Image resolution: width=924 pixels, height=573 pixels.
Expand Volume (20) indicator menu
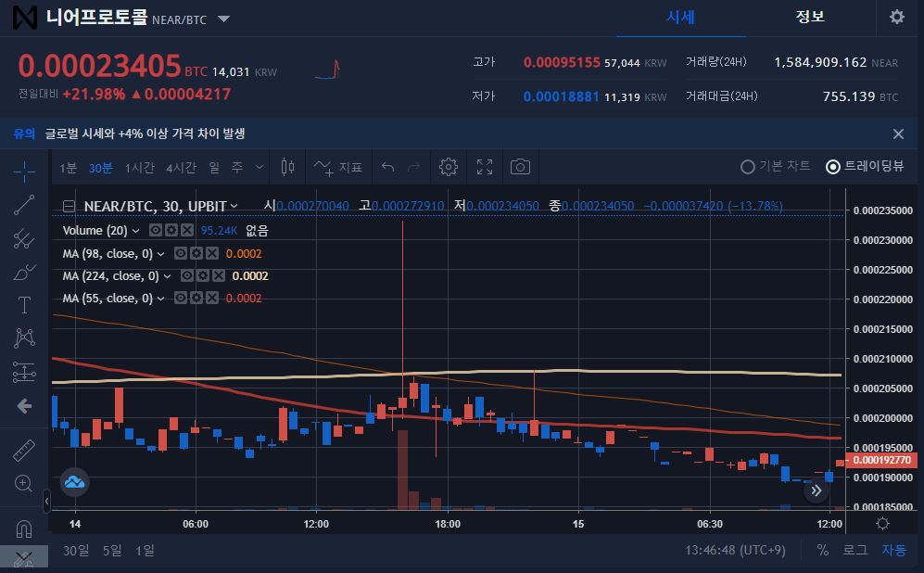click(135, 231)
